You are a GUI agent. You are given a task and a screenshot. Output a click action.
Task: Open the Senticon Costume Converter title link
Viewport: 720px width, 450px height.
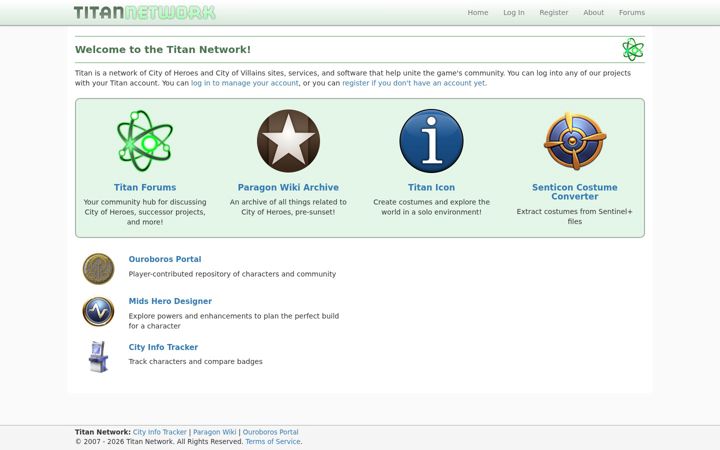tap(574, 192)
